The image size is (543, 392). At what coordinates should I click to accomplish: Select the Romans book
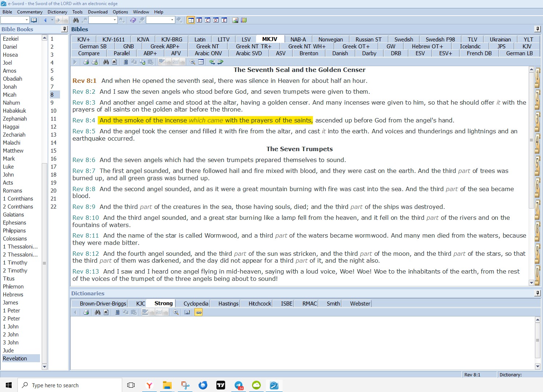pos(12,190)
